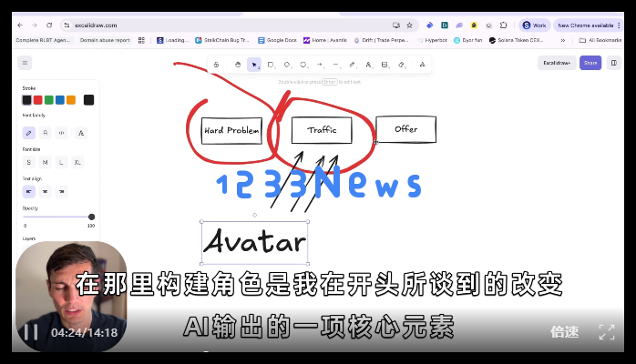Choose the Diamond shape tool
This screenshot has width=636, height=364.
point(287,65)
